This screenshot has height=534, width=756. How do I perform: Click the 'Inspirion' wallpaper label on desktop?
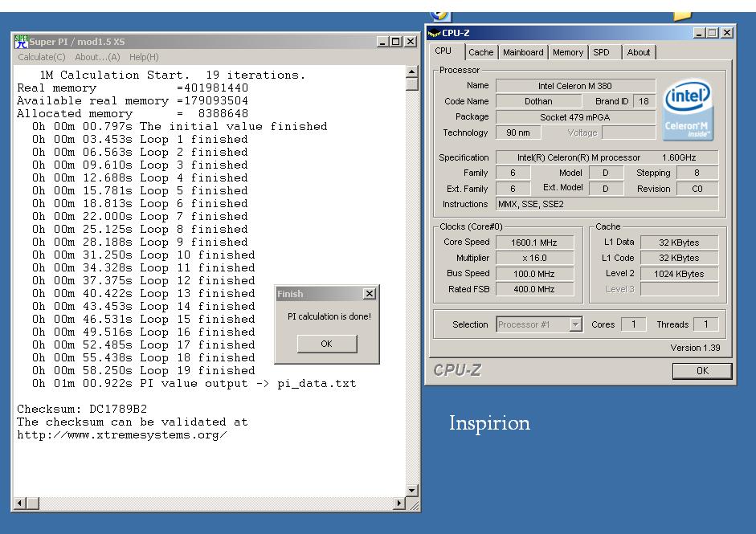[489, 423]
